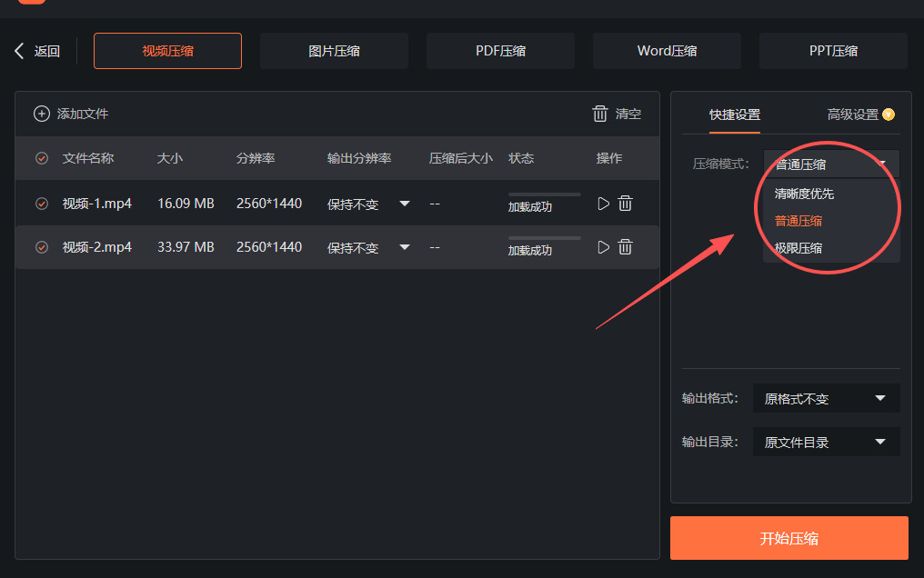Switch to 视频压缩 tab
Image resolution: width=924 pixels, height=578 pixels.
tap(168, 51)
